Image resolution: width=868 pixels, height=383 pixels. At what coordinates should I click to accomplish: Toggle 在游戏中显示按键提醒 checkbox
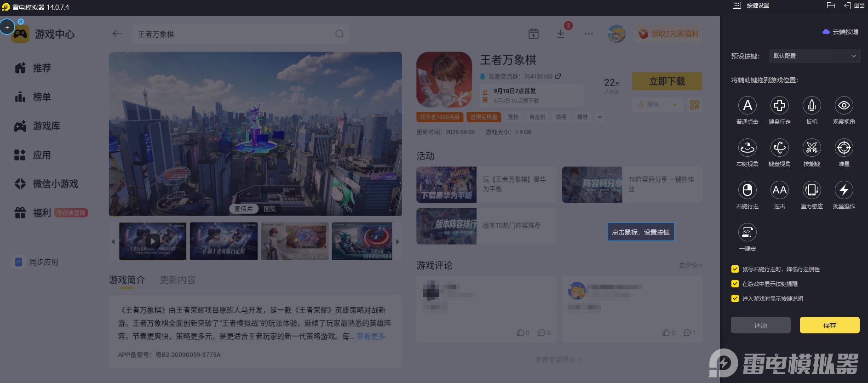pyautogui.click(x=735, y=284)
